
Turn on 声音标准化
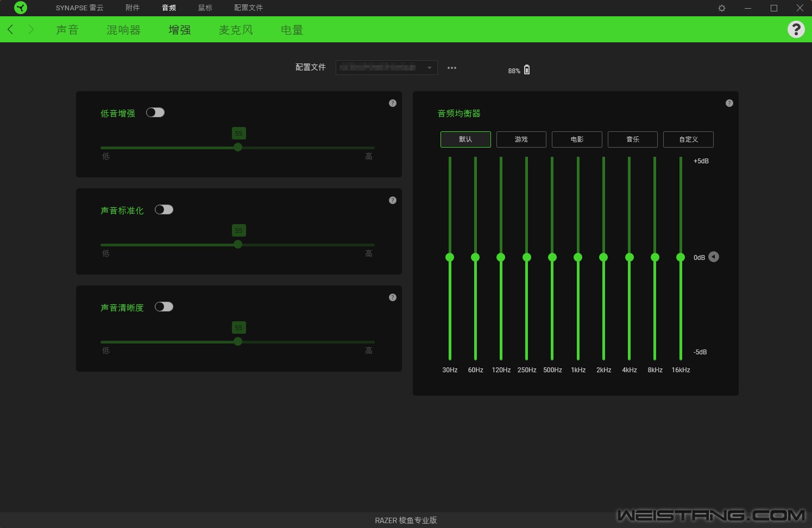pyautogui.click(x=164, y=209)
